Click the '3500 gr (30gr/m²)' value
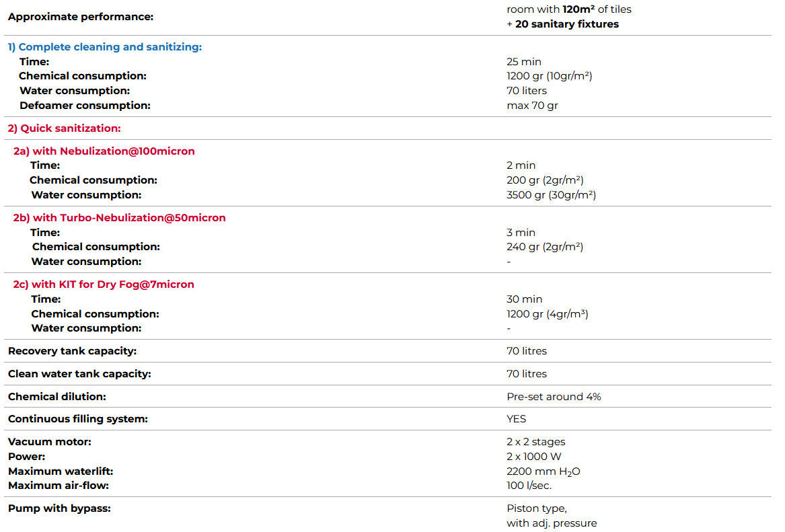 551,195
